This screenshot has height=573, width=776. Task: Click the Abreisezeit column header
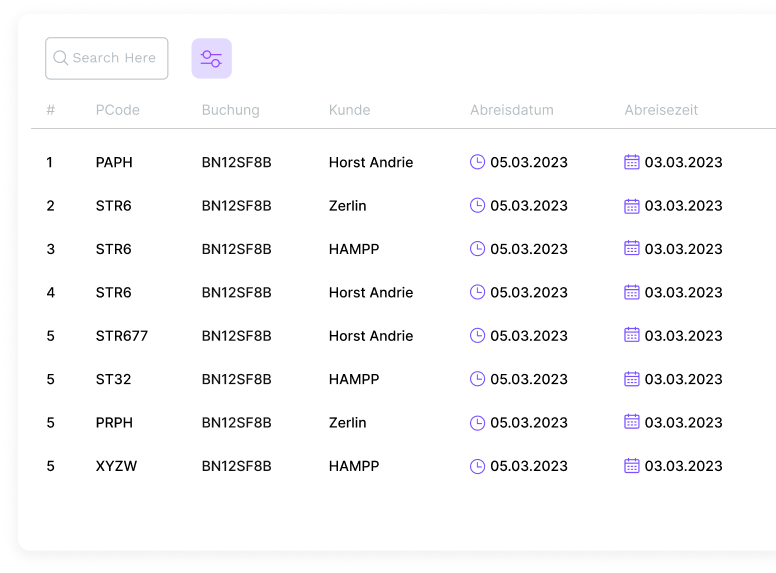[x=661, y=110]
